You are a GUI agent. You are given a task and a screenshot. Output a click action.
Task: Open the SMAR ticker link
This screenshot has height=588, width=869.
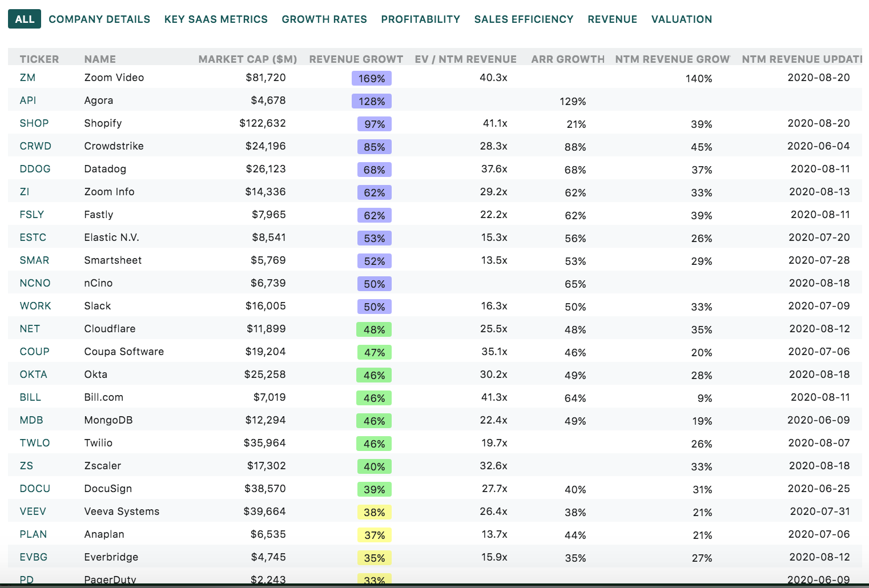(x=34, y=260)
